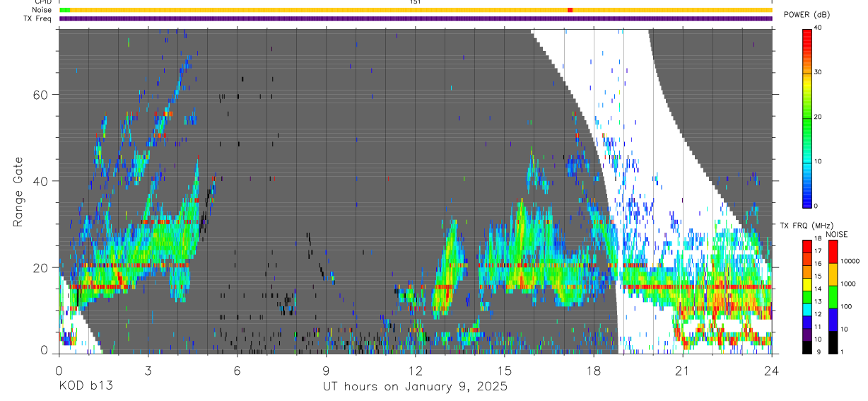Viewport: 868px width, 401px height.
Task: Click the POWER (dB) color bar
Action: point(807,117)
